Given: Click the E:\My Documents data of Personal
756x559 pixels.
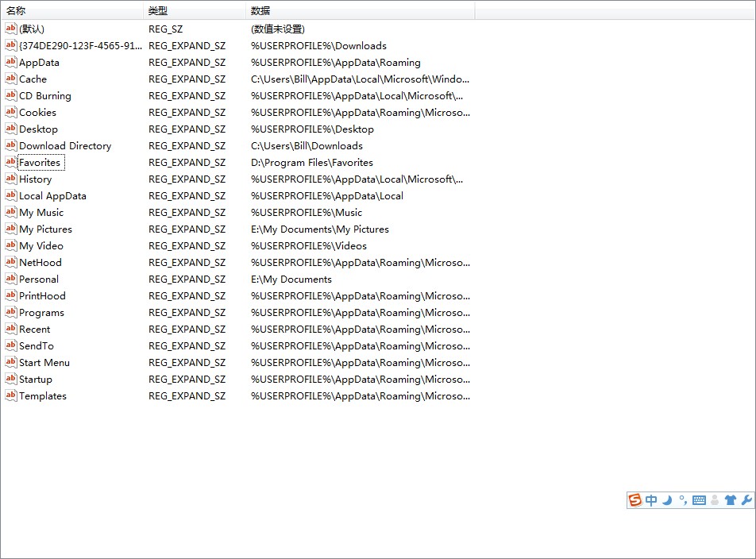Looking at the screenshot, I should click(x=291, y=279).
